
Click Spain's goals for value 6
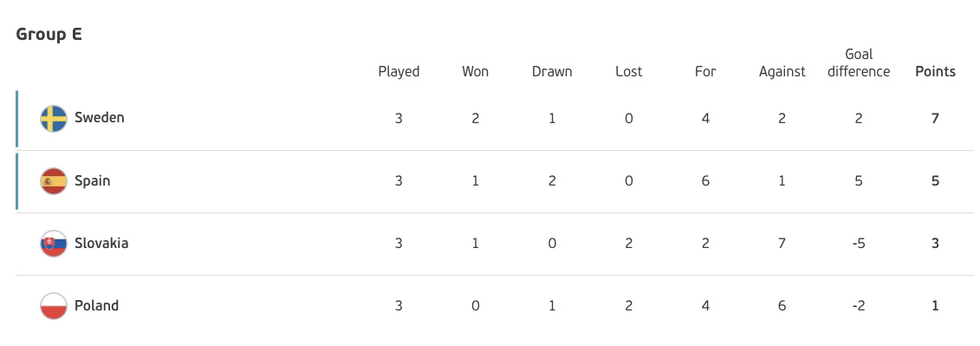point(705,181)
